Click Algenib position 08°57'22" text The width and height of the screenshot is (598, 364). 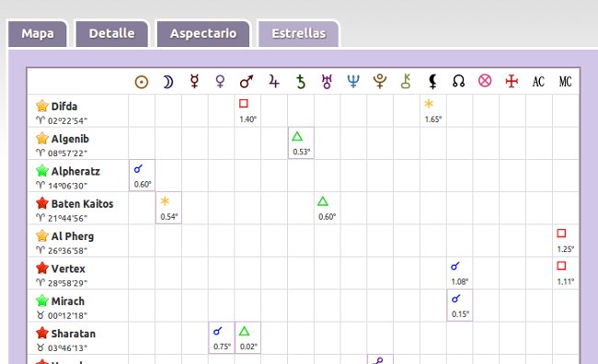point(67,154)
